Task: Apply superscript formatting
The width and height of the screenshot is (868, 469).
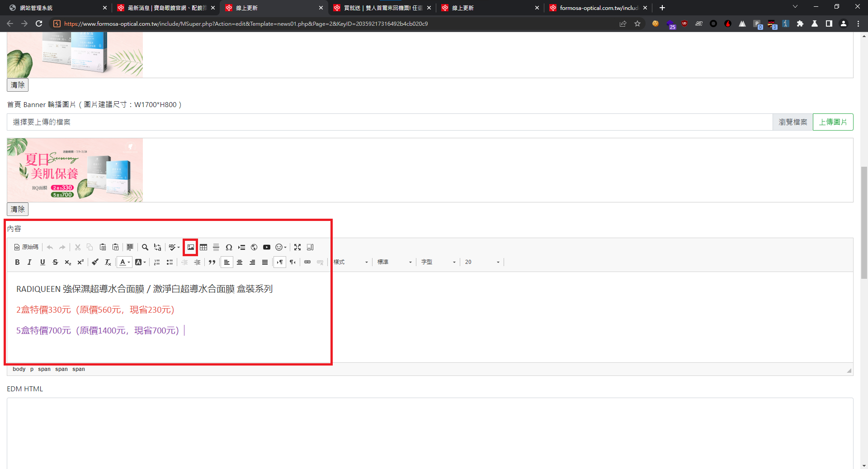Action: click(80, 262)
